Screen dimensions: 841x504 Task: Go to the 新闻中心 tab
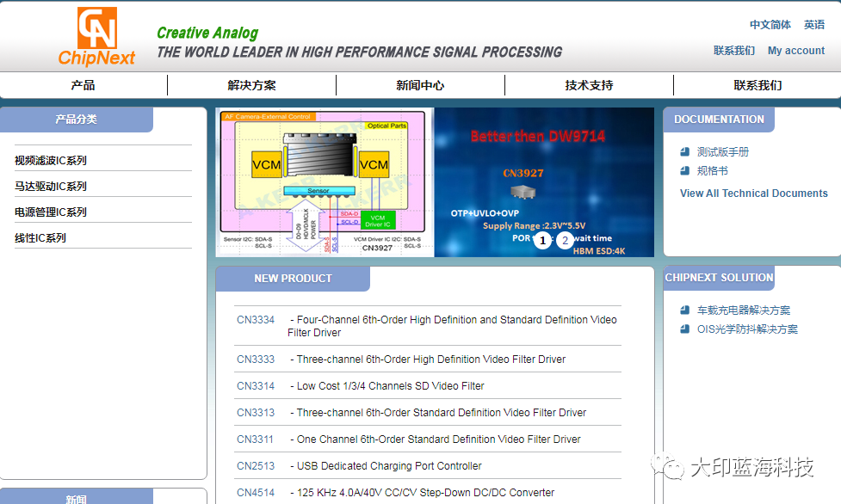(420, 85)
